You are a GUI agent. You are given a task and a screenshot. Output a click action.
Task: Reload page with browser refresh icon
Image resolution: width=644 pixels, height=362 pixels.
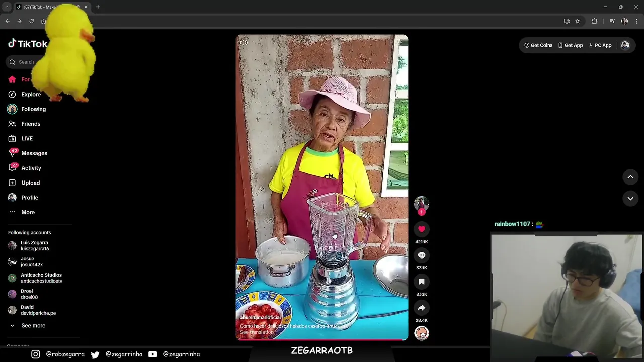pos(31,21)
